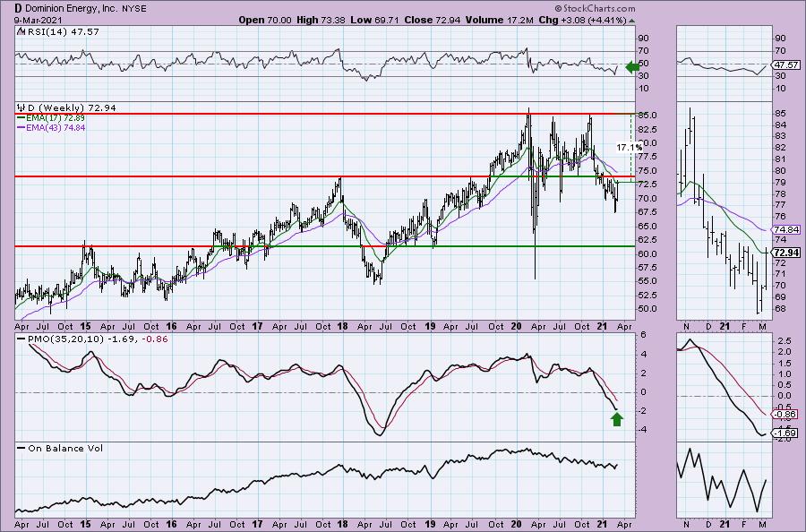Viewport: 806px width, 532px height.
Task: Click the 68 label on zoomed price axis
Action: (780, 309)
